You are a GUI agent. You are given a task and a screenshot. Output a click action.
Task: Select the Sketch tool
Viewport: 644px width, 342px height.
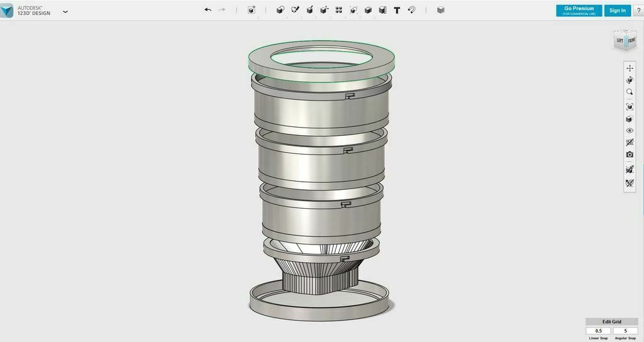(x=295, y=10)
